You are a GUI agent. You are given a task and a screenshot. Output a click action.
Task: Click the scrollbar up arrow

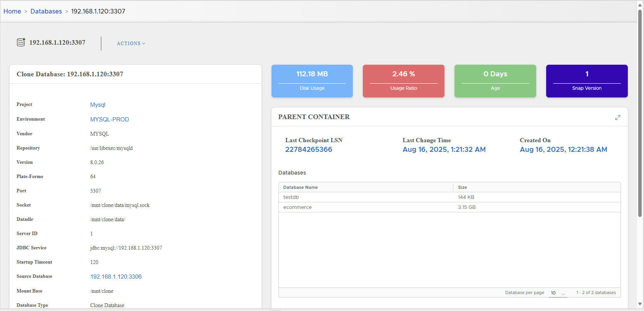(640, 5)
